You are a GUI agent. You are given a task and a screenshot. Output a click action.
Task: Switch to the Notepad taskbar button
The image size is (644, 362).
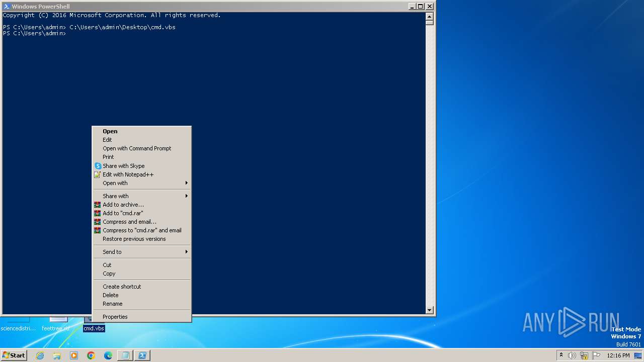(x=125, y=355)
